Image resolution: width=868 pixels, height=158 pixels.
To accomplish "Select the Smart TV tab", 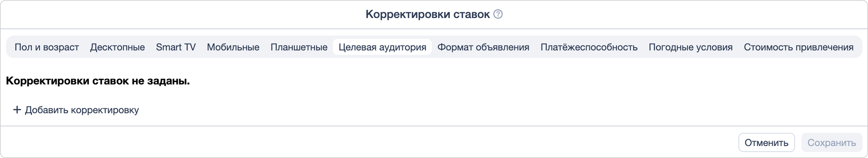I will point(176,47).
